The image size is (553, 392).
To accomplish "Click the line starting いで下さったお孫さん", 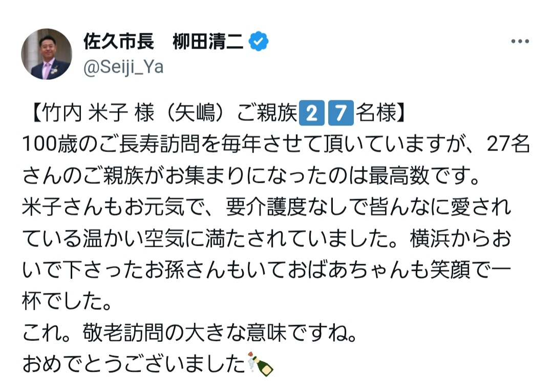I will [266, 270].
